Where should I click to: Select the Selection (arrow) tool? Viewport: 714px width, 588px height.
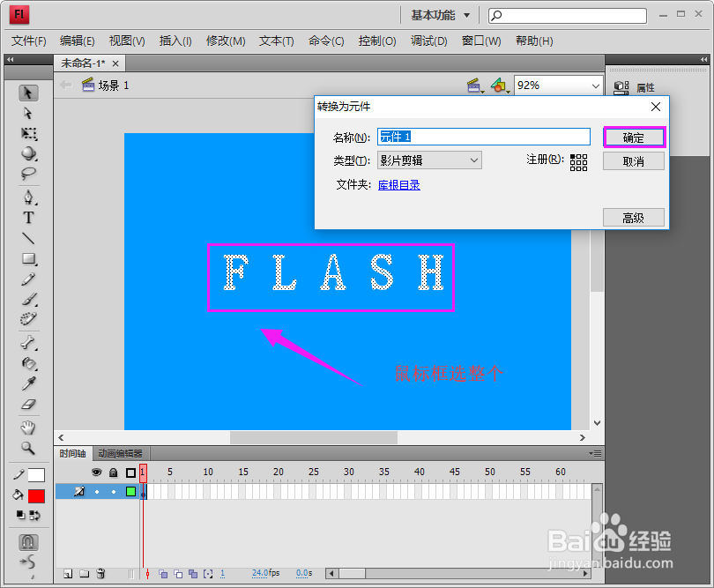click(28, 93)
